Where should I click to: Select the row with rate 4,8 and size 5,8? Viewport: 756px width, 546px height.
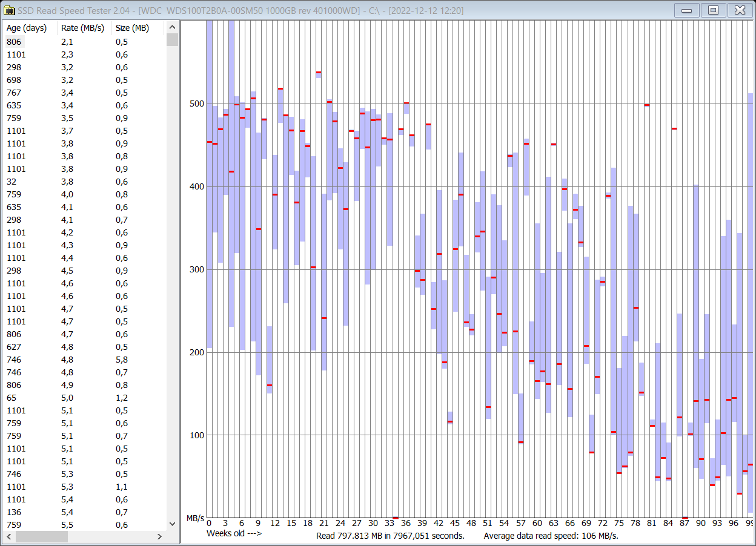[x=85, y=360]
